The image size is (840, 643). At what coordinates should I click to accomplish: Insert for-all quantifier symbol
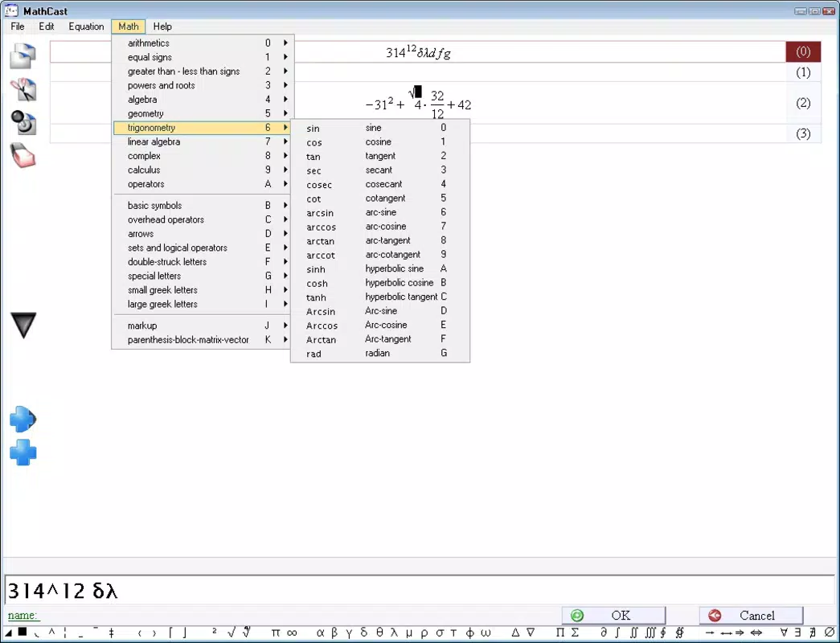[x=784, y=633]
